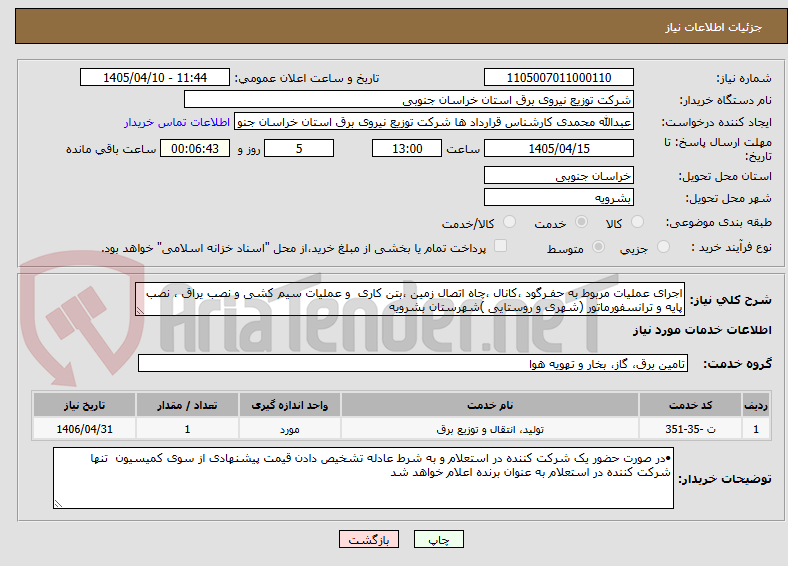
Task: Click the deadline date field 1405/04/15
Action: pos(559,148)
